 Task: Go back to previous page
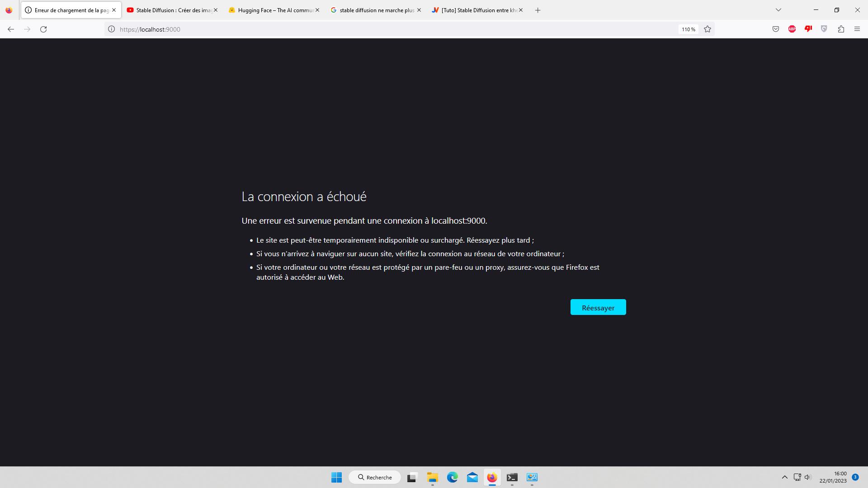pyautogui.click(x=11, y=29)
